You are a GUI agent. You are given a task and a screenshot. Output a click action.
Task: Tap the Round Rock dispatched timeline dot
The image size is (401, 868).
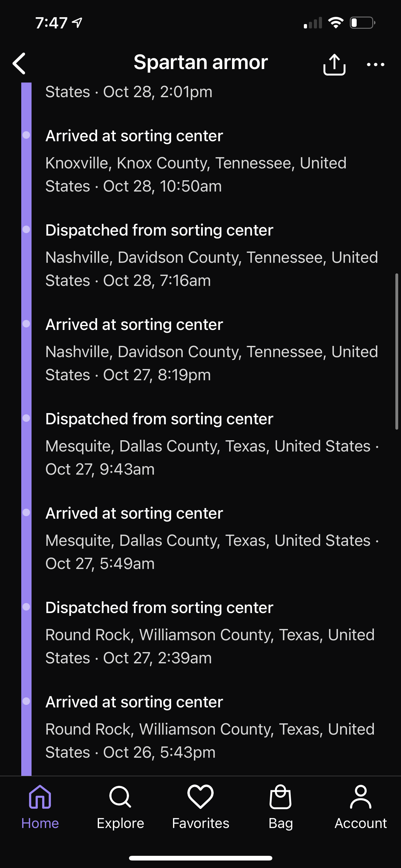point(26,607)
